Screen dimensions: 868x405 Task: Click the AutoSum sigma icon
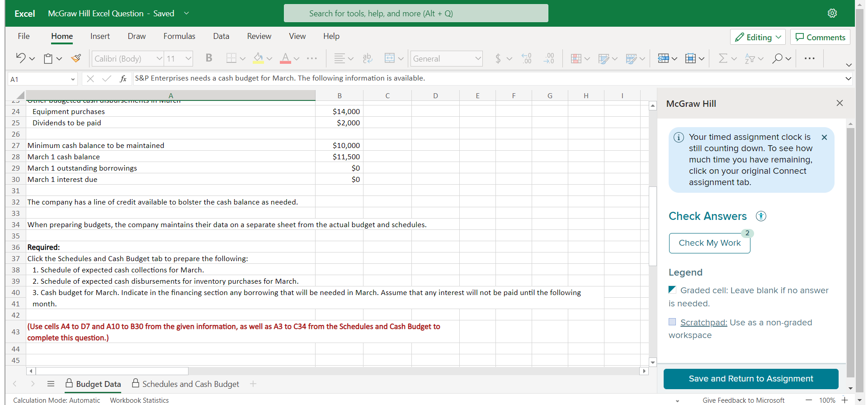click(723, 58)
